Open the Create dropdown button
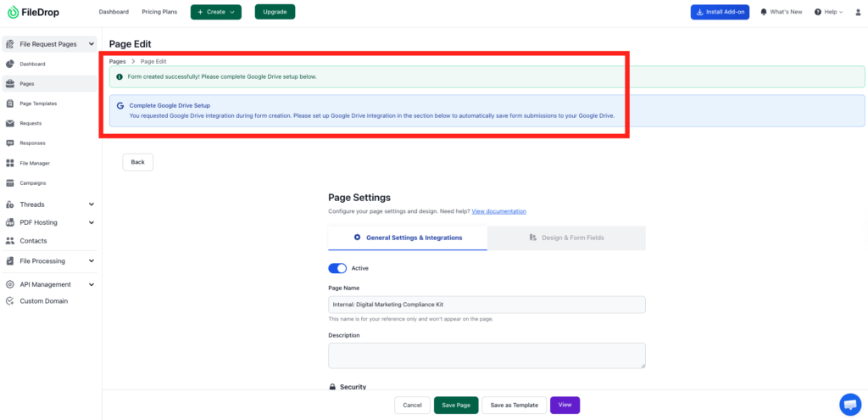Viewport: 868px width, 420px height. click(x=216, y=12)
